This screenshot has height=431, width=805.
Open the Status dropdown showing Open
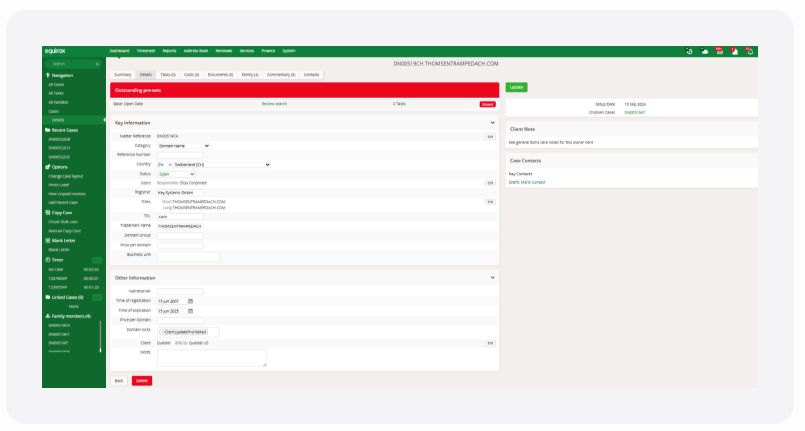(177, 174)
